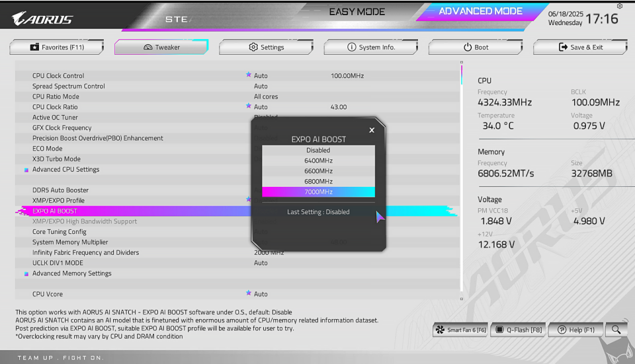Image resolution: width=635 pixels, height=364 pixels.
Task: Select the CPU Clock Control row
Action: coord(237,75)
